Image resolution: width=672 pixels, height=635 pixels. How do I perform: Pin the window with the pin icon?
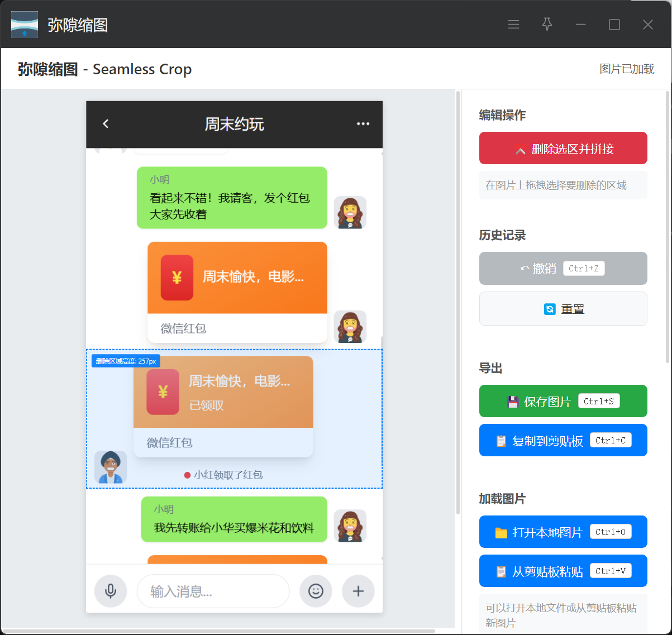click(x=547, y=25)
